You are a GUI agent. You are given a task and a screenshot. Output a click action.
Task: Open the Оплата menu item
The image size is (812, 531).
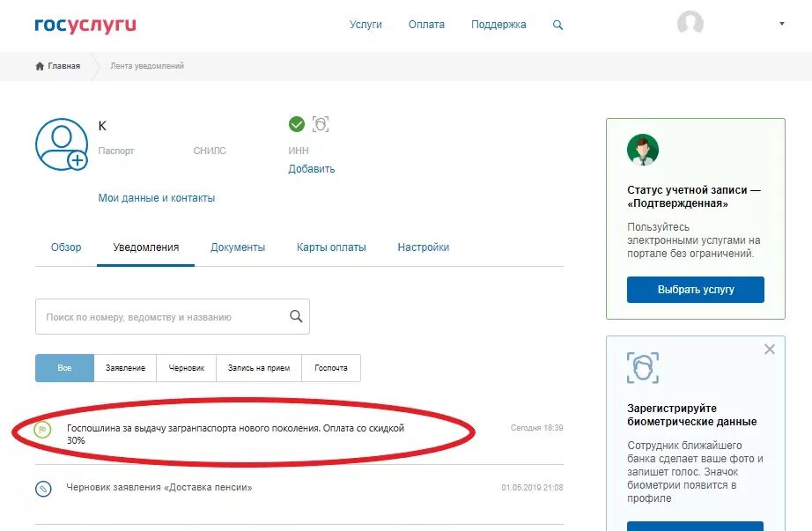(x=426, y=25)
